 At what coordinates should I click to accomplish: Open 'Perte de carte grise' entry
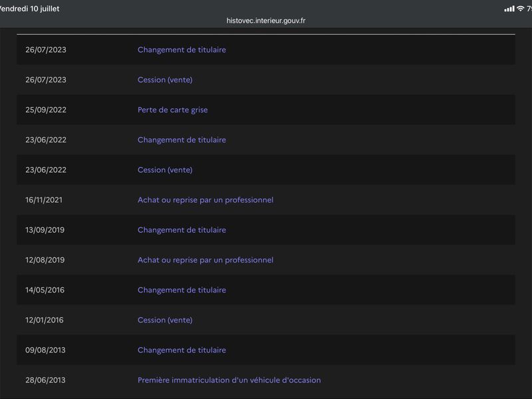tap(172, 110)
